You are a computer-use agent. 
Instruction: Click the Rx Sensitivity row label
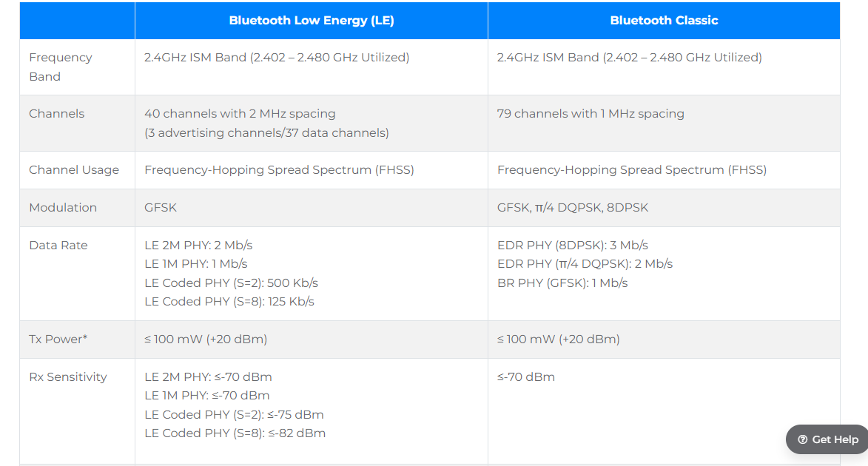(x=68, y=377)
